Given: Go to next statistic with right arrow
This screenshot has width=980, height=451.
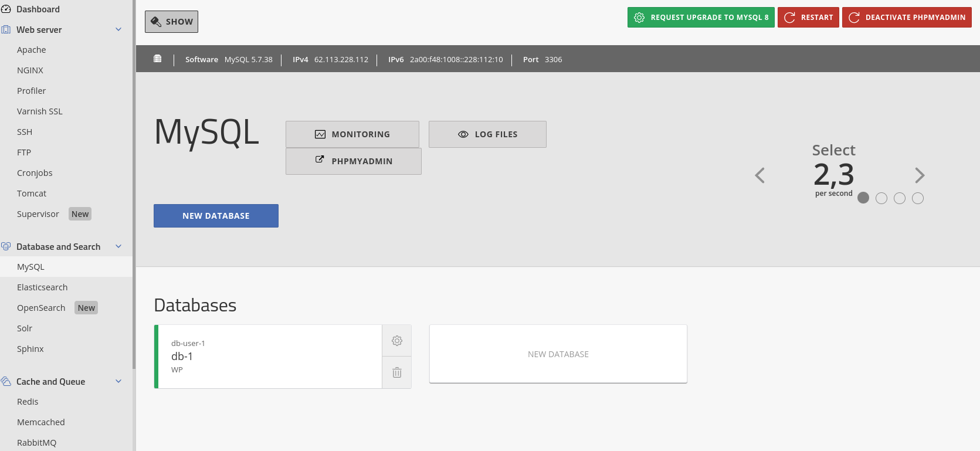Looking at the screenshot, I should tap(920, 175).
